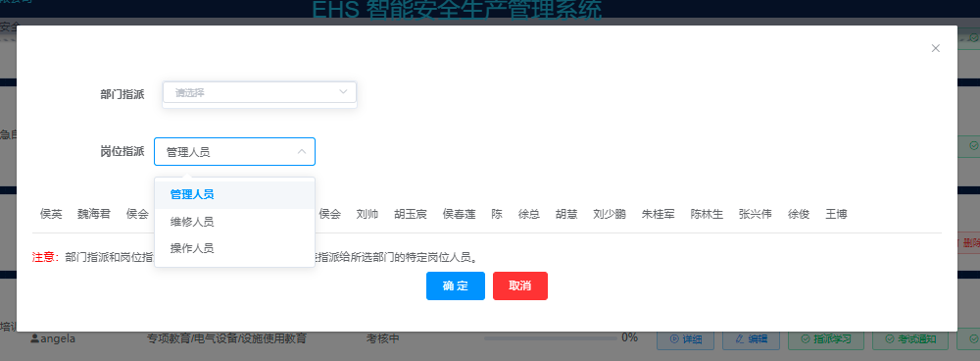Pick 胡玉宸 from the names
Viewport: 980px width, 361px height.
pyautogui.click(x=411, y=215)
